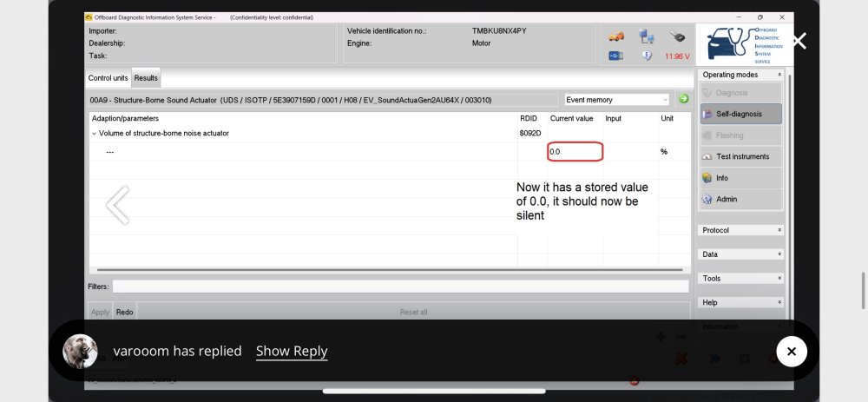Click the Admin icon in Operating modes
The image size is (868, 402).
pos(707,200)
